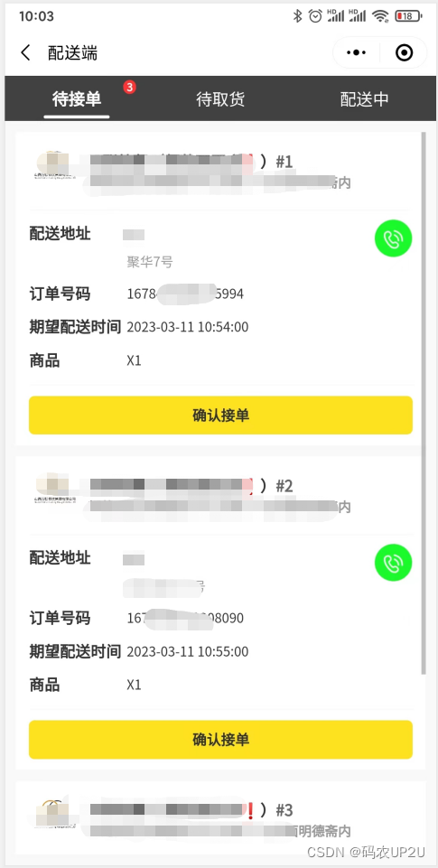Screen dimensions: 438x868
Task: Switch to the 配送中 tab
Action: [x=364, y=99]
